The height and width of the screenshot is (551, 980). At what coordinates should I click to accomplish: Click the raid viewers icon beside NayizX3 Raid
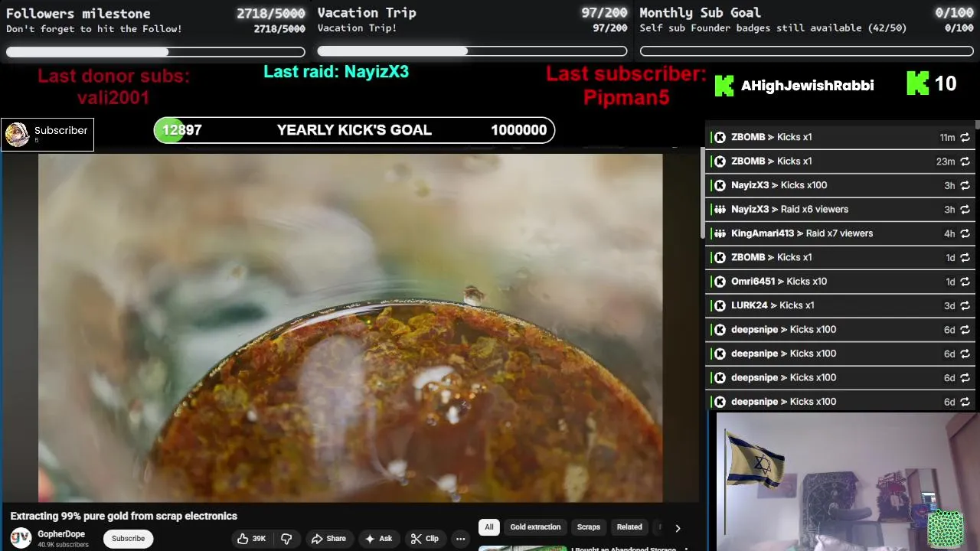(x=720, y=210)
